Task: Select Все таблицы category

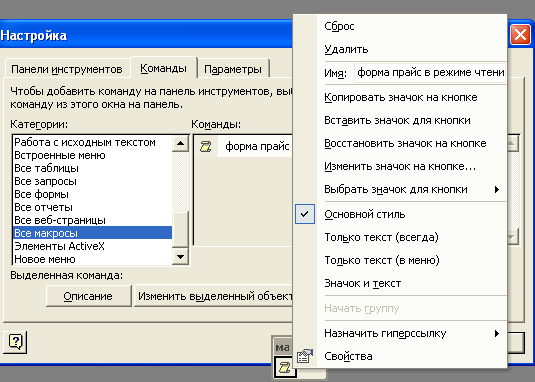Action: (92, 168)
